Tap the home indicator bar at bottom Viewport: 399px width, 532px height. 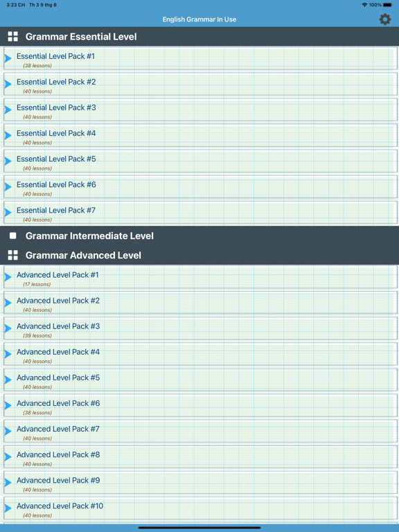coord(199,528)
